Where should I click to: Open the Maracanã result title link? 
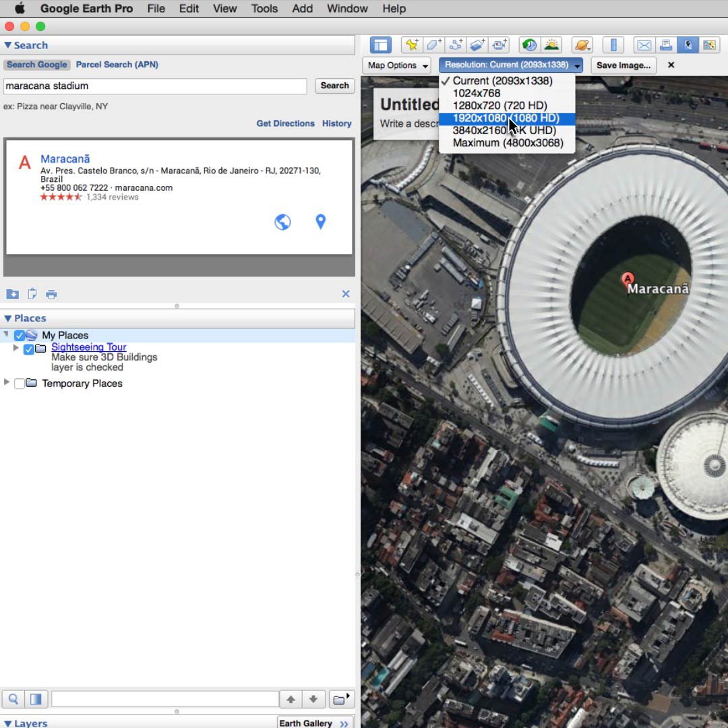tap(65, 159)
